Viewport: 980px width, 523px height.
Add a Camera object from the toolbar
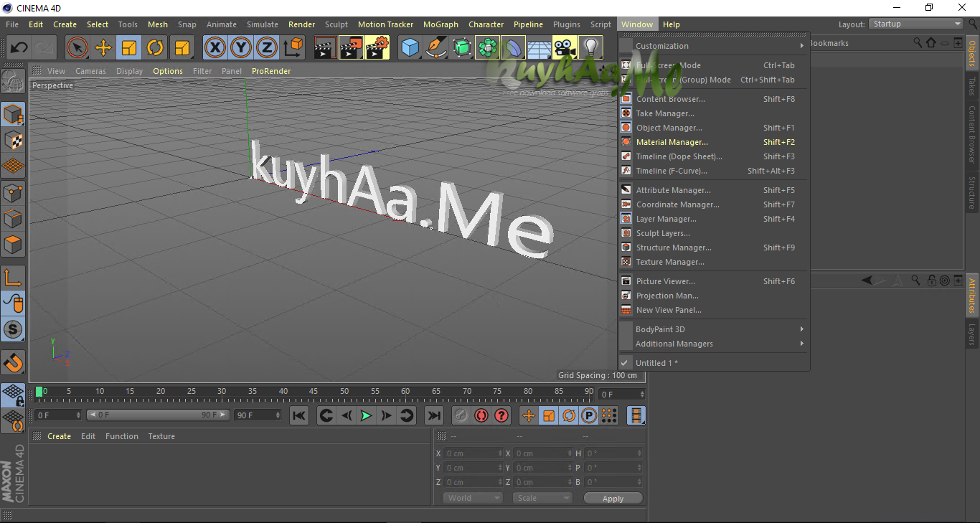[565, 48]
